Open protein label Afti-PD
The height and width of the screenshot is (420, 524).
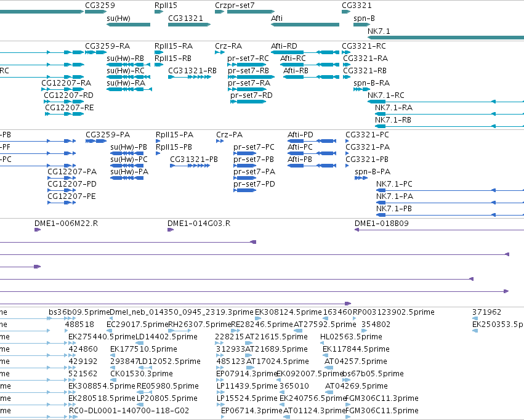click(300, 135)
